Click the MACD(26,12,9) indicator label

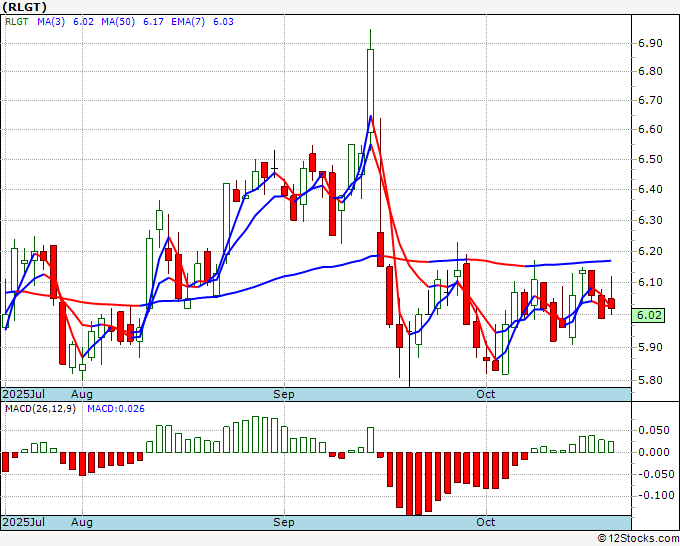40,409
